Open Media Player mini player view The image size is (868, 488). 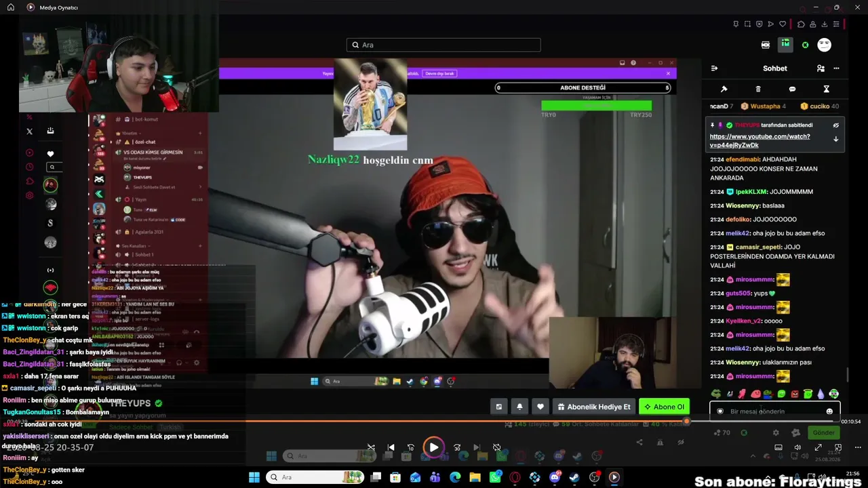click(838, 447)
